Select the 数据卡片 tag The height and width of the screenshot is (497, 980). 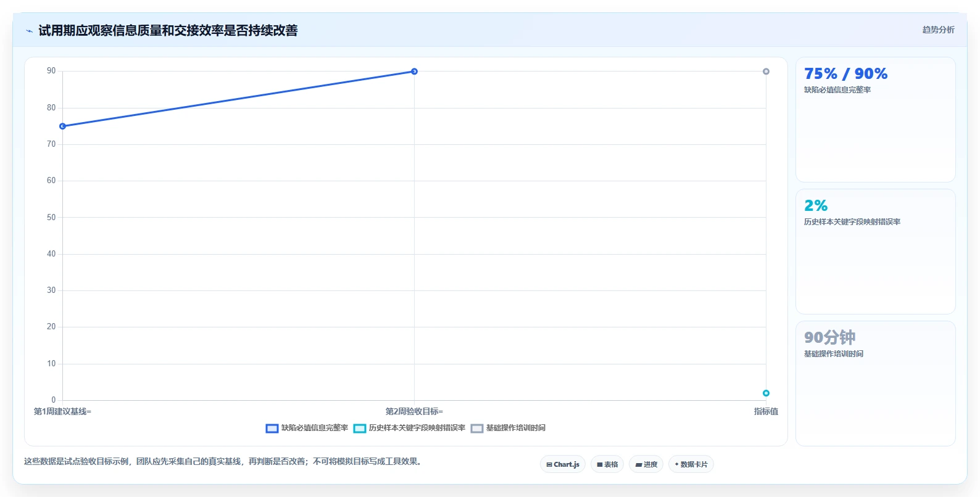(691, 464)
